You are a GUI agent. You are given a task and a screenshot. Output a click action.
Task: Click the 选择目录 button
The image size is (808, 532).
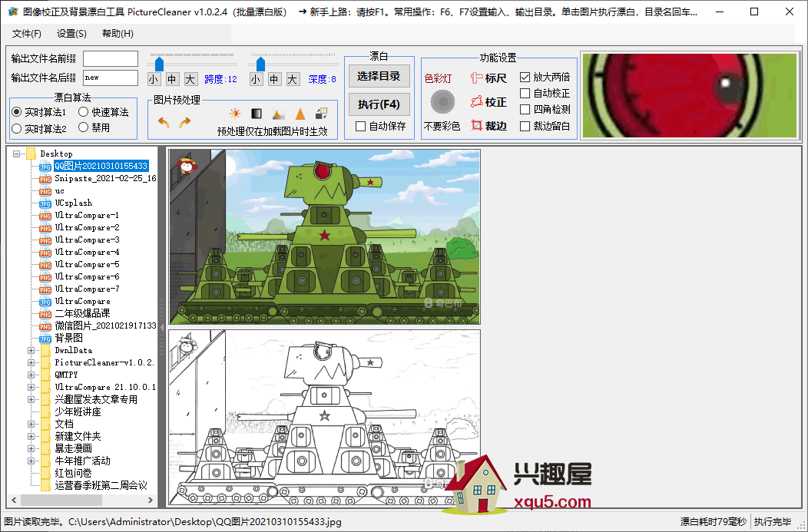[379, 76]
